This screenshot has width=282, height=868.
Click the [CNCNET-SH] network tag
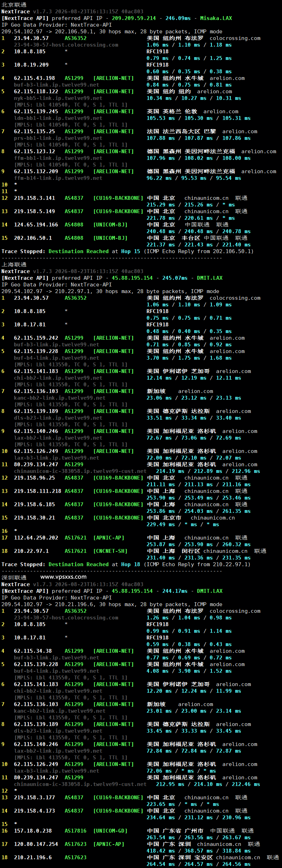coord(110,551)
